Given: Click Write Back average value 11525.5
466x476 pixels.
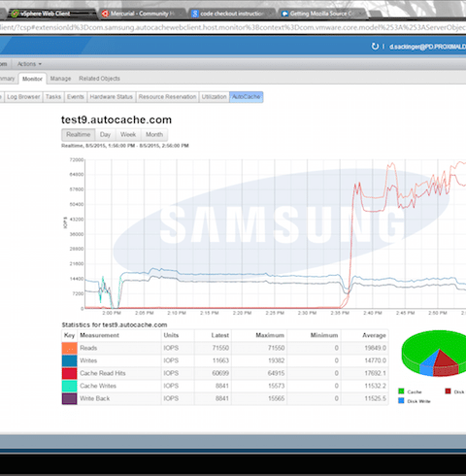Looking at the screenshot, I should point(375,398).
